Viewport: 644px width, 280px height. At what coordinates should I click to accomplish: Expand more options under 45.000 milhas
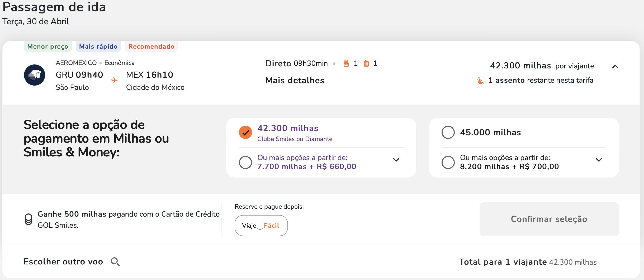point(599,160)
